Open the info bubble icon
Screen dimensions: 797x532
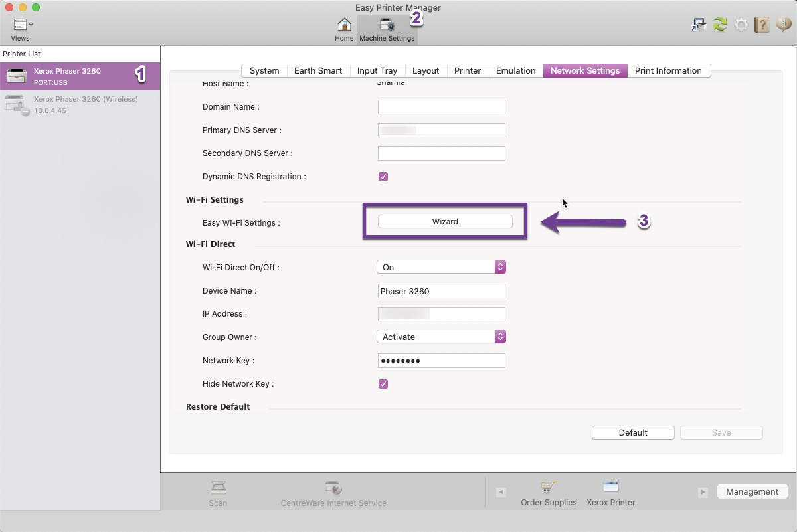click(x=784, y=25)
